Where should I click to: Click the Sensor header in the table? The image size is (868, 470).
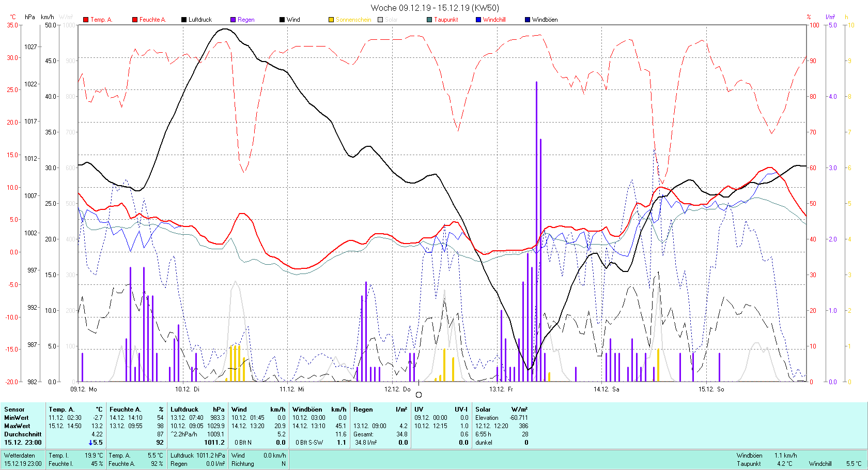14,410
